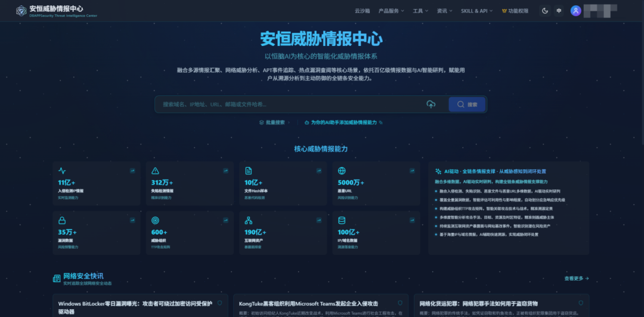
Task: Open 功能权限 with crown icon
Action: (515, 11)
